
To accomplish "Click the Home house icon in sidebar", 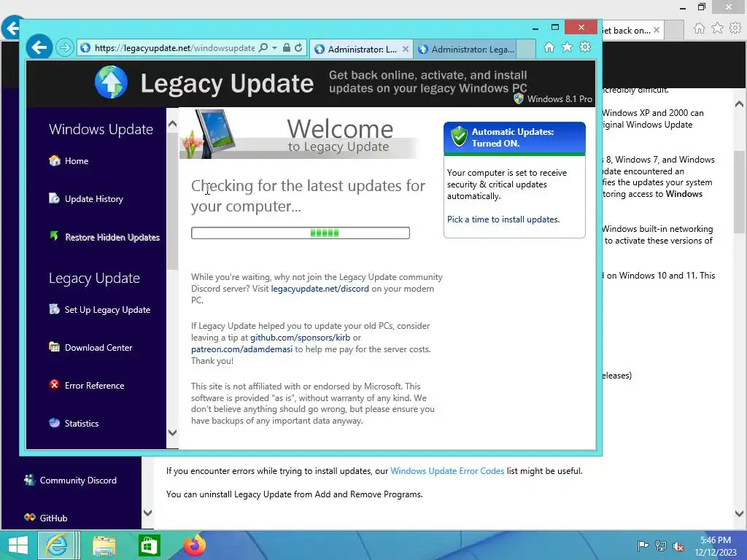I will tap(54, 160).
